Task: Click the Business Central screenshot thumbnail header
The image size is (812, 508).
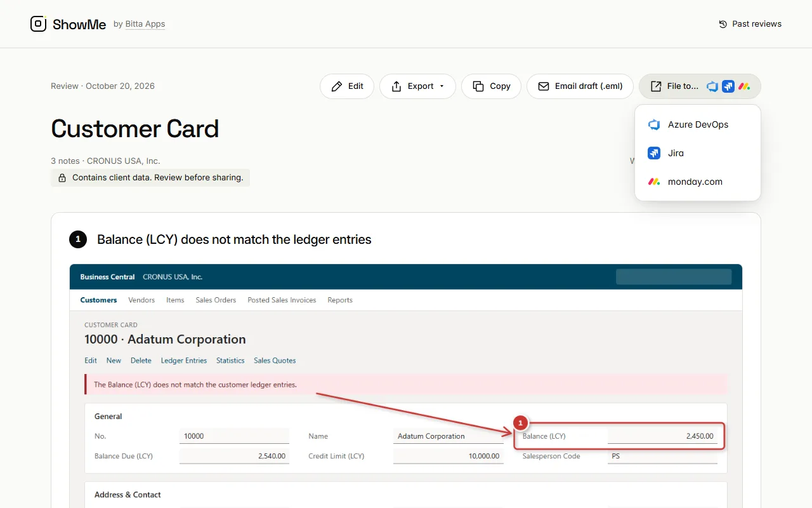Action: (x=406, y=277)
